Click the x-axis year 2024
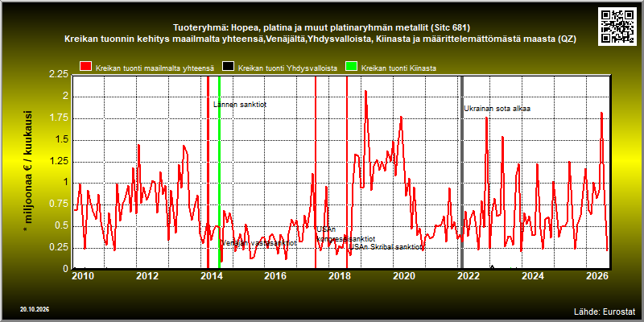The width and height of the screenshot is (644, 322). click(x=531, y=276)
